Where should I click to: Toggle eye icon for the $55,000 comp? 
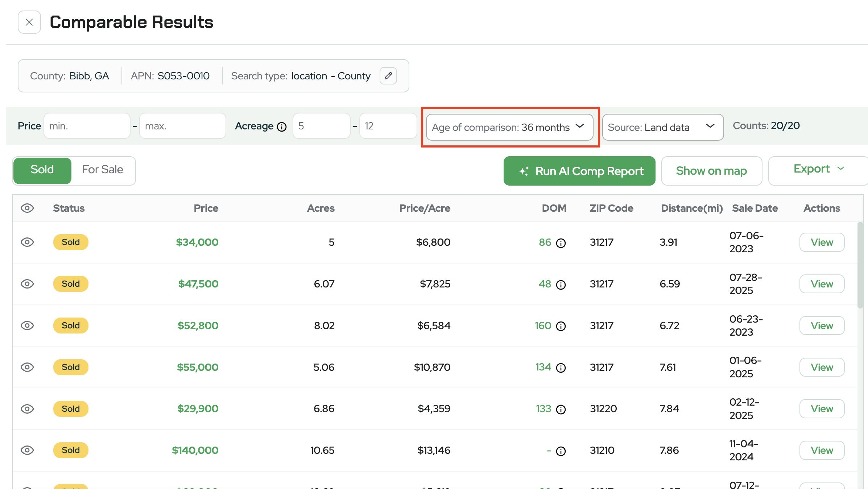pos(27,367)
